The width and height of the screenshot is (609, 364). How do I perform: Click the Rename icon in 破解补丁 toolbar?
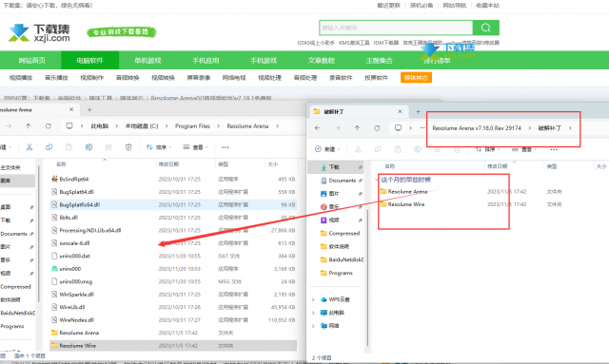[x=417, y=149]
